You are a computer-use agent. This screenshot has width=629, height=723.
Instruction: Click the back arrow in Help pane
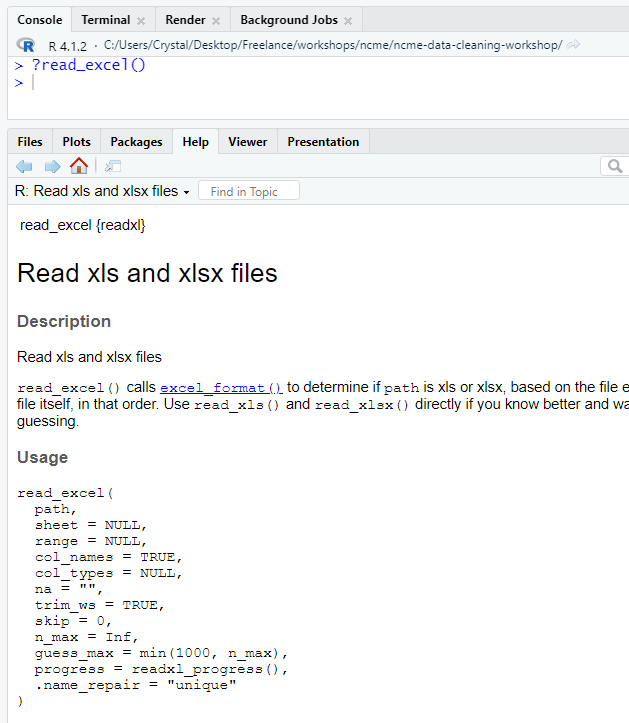point(25,166)
